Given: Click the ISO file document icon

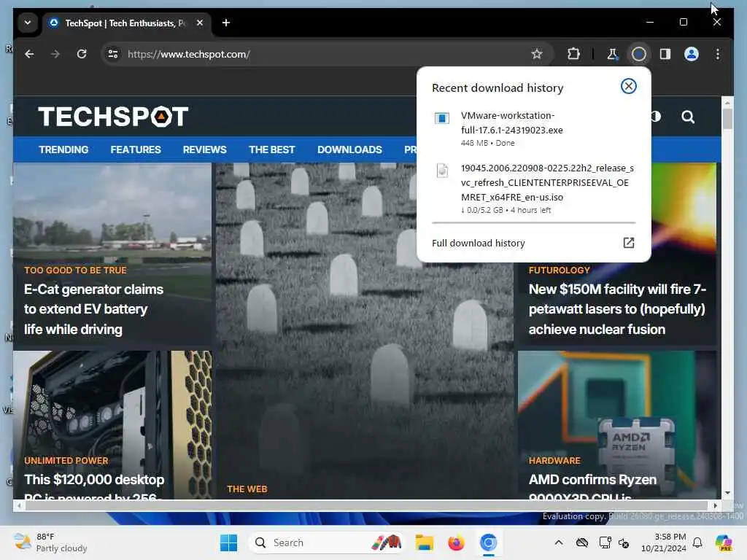Looking at the screenshot, I should (x=442, y=171).
